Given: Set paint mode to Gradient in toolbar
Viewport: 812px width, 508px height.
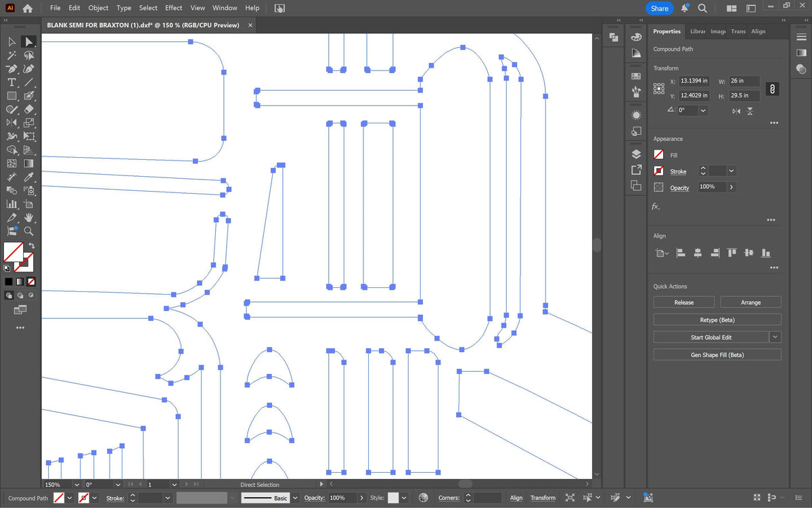Looking at the screenshot, I should [x=20, y=281].
